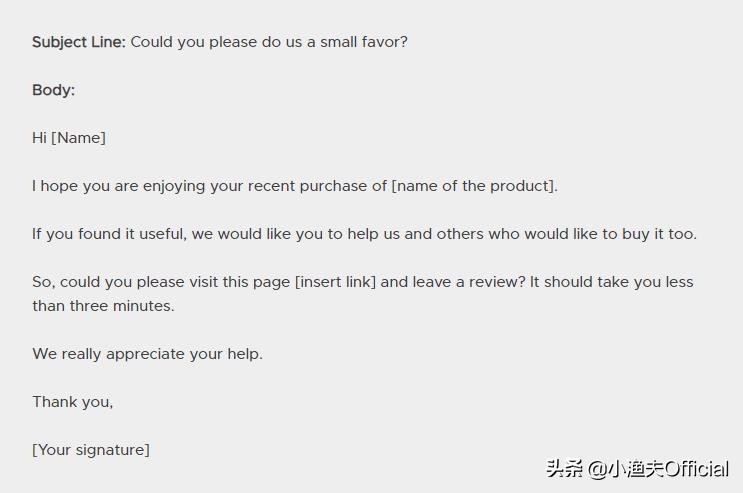Click the 'We really appreciate your help.' sentence
This screenshot has height=493, width=743.
click(x=147, y=354)
